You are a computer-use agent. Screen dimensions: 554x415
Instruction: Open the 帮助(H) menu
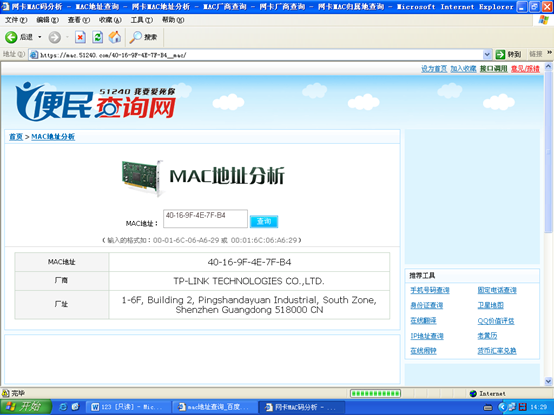[173, 20]
